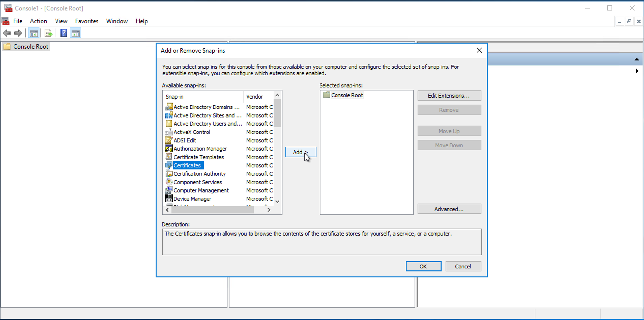This screenshot has width=644, height=320.
Task: Click the MMC document icon beside the File menu
Action: (5, 21)
